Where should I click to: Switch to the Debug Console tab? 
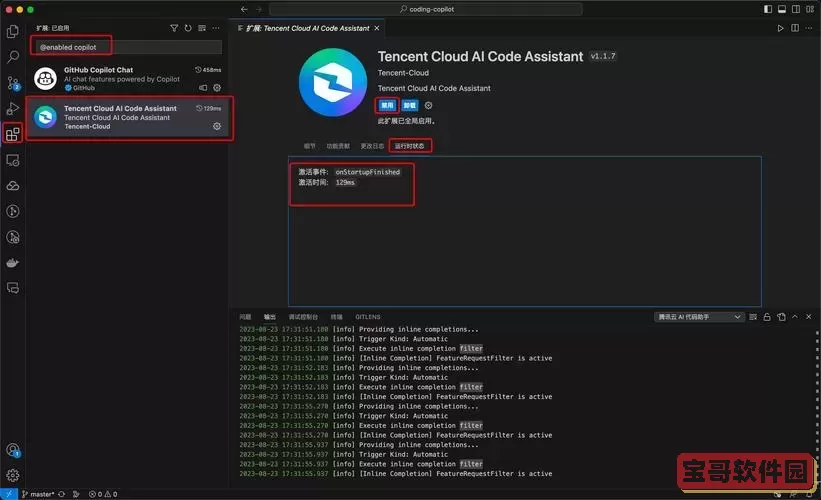pyautogui.click(x=303, y=317)
